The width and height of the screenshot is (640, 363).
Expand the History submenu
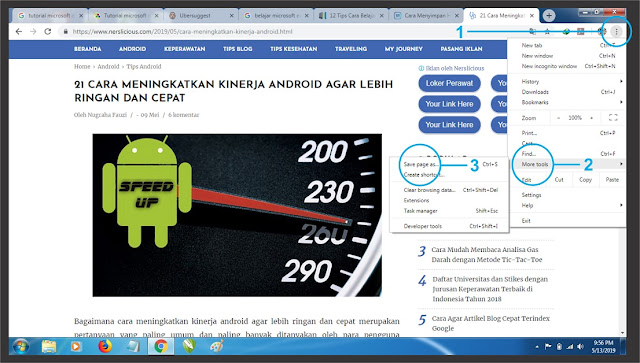[x=567, y=82]
